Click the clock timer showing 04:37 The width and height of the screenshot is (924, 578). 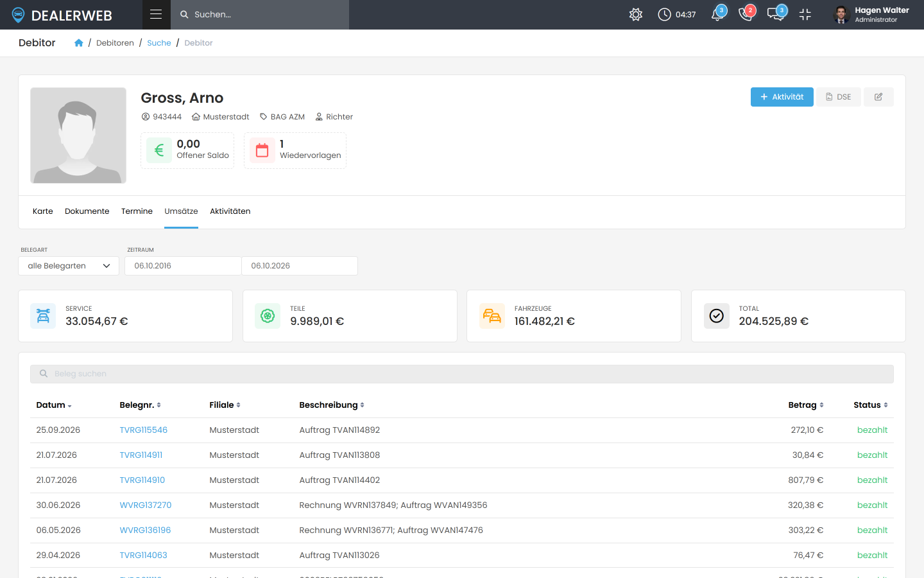tap(677, 14)
